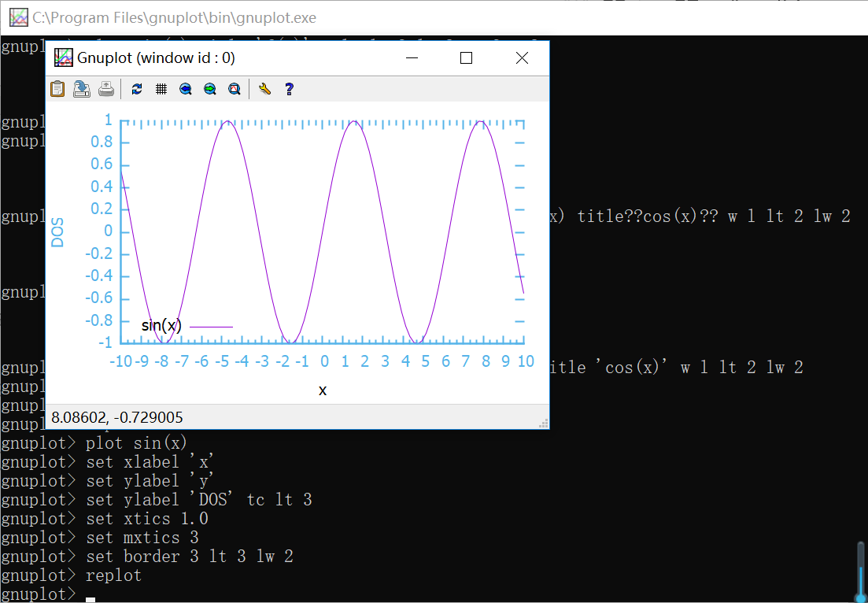Click the console line 'plot sin(x)'
Screen dimensions: 868x603
pos(137,443)
